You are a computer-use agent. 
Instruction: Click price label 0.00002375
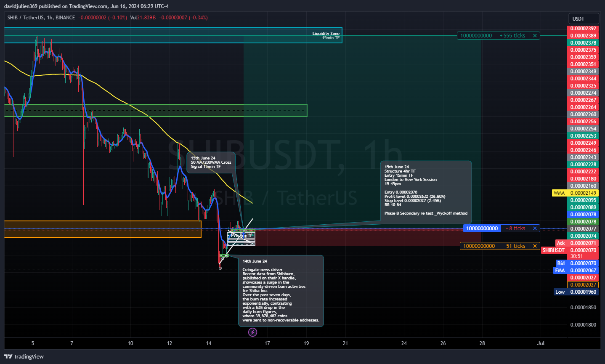pyautogui.click(x=583, y=50)
